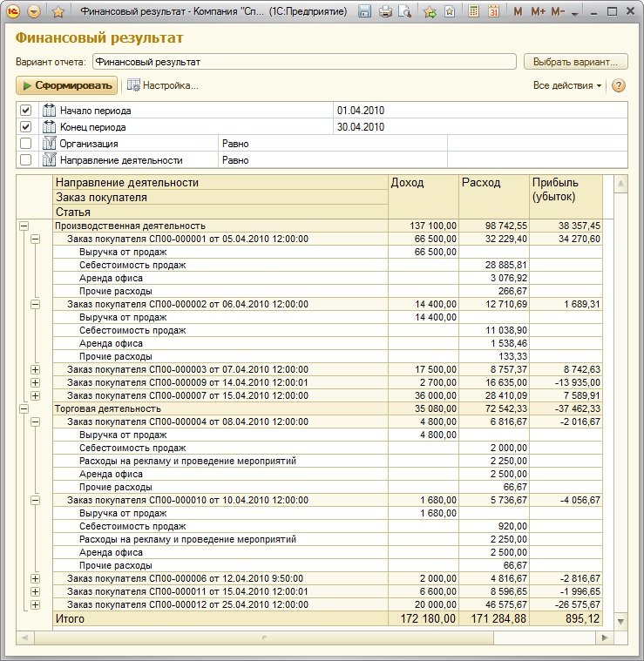The height and width of the screenshot is (661, 644).
Task: Collapse the Производственная деятельность group
Action: (x=24, y=226)
